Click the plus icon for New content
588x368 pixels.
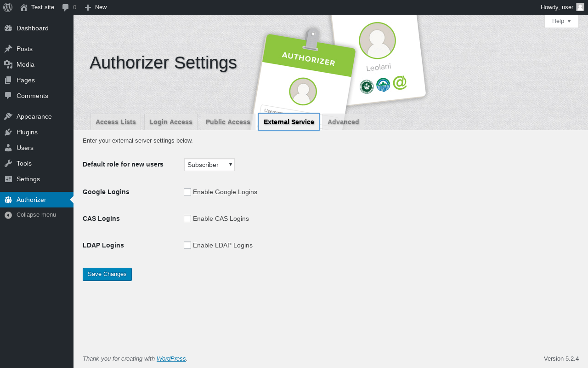click(x=88, y=7)
